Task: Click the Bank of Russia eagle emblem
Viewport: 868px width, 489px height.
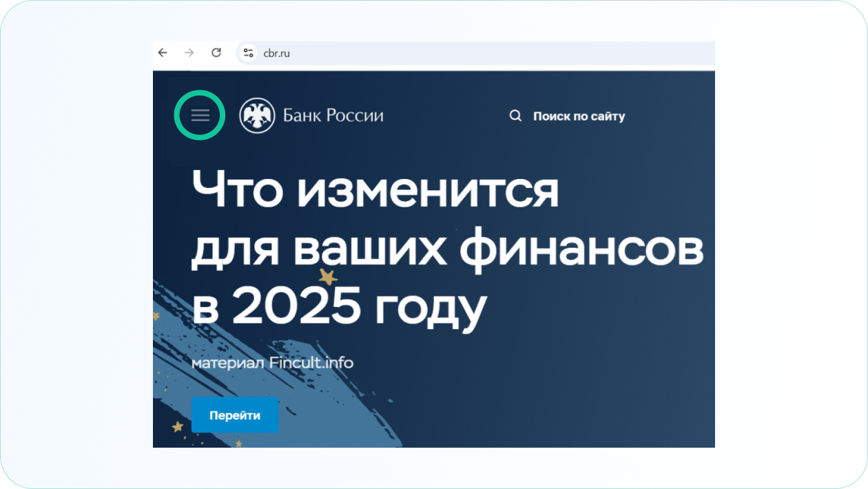Action: pyautogui.click(x=257, y=116)
